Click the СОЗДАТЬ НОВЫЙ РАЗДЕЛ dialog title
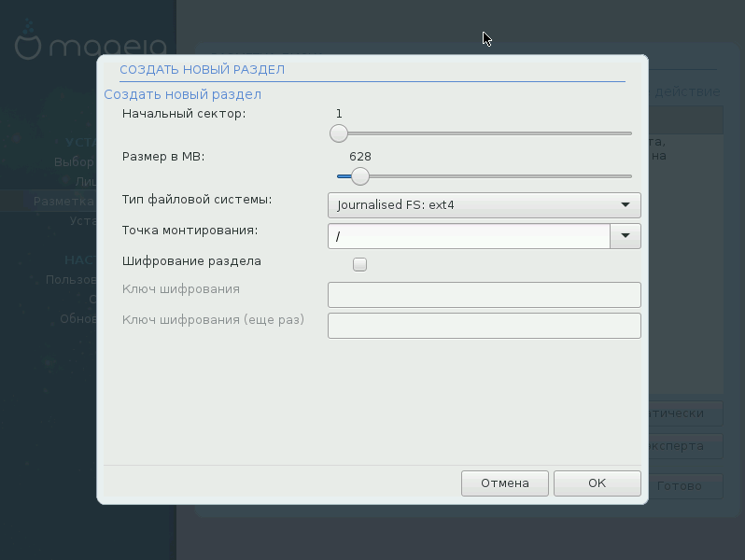Screen dimensions: 745x560 [x=202, y=69]
